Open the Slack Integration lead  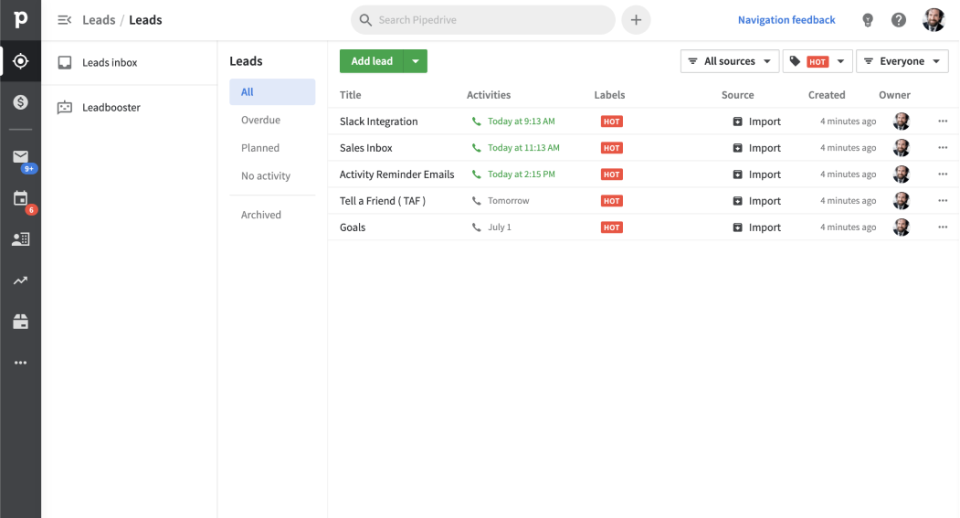pyautogui.click(x=378, y=121)
